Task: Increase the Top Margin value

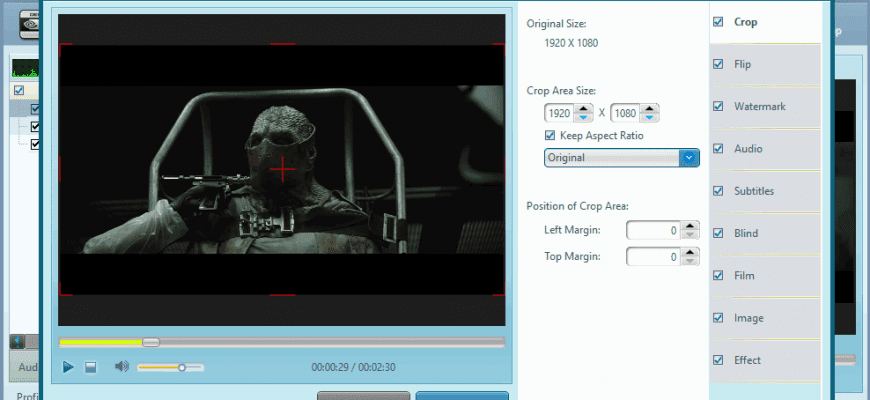Action: (x=689, y=252)
